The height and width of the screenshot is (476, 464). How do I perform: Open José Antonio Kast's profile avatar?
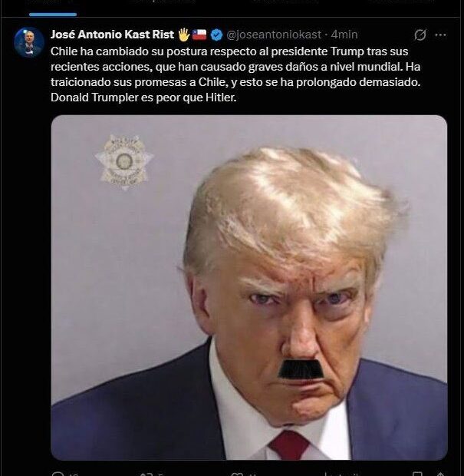29,42
